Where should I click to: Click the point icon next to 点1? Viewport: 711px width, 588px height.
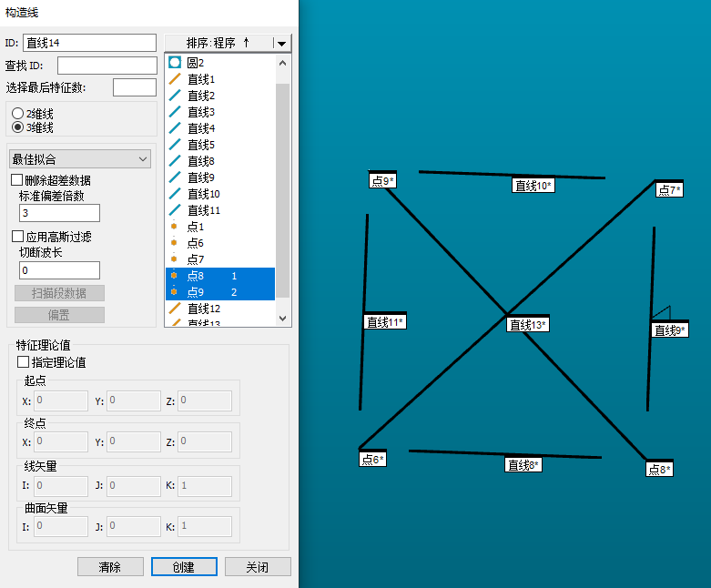click(174, 227)
